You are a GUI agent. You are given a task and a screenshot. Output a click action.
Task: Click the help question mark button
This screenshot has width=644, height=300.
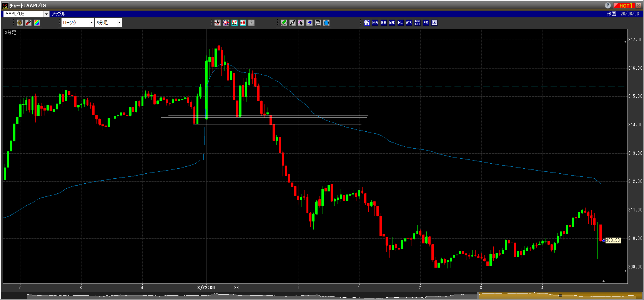(608, 5)
